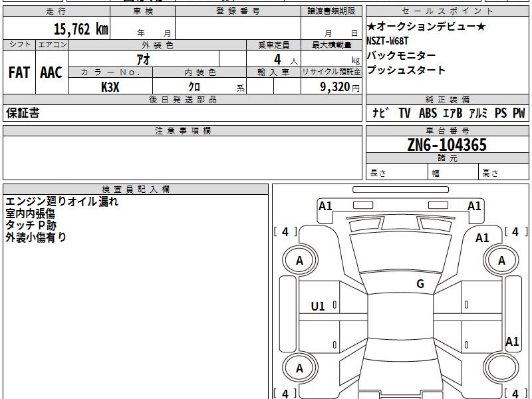This screenshot has width=532, height=399.
Task: Select the ABS equipment label
Action: pyautogui.click(x=428, y=113)
